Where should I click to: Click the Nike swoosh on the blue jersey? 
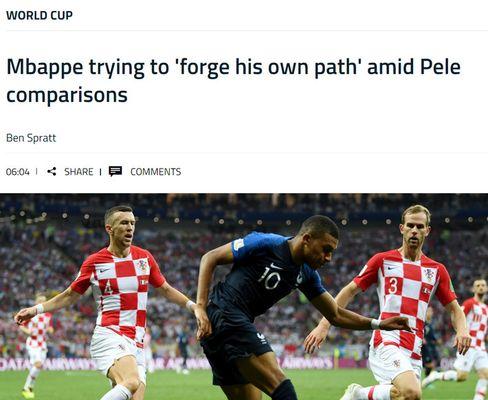pyautogui.click(x=277, y=267)
